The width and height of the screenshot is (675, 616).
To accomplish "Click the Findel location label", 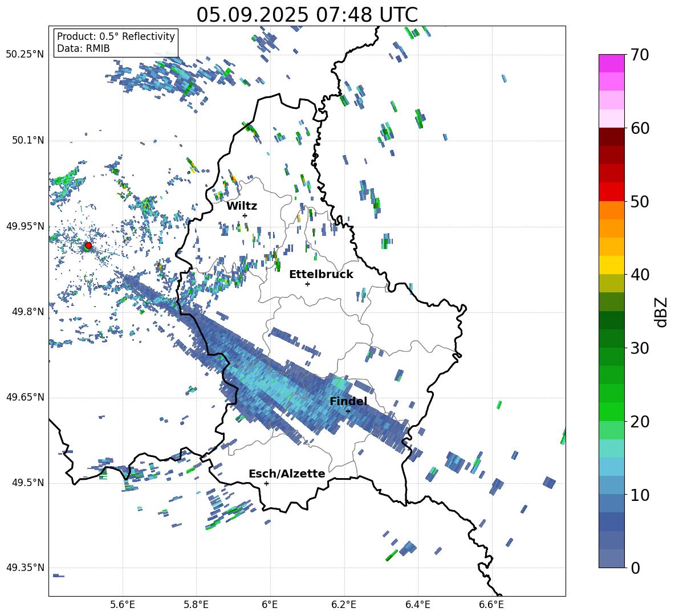I will (348, 401).
